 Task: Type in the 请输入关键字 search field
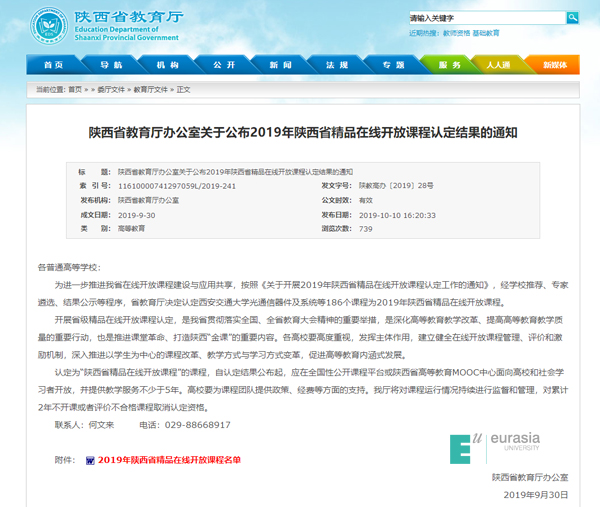(485, 18)
